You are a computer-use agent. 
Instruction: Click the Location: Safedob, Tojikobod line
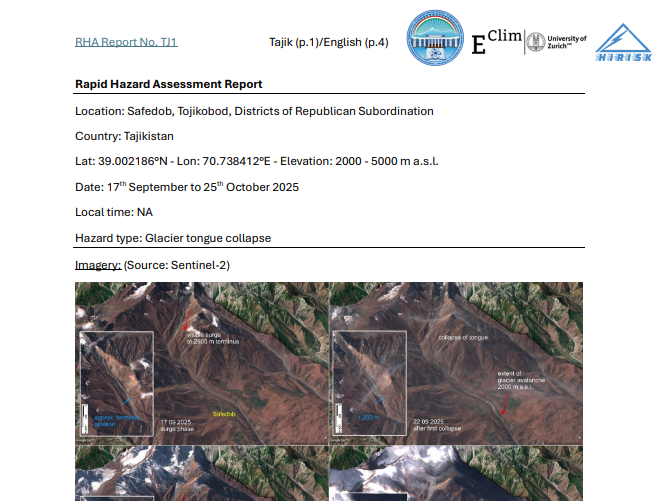coord(254,110)
